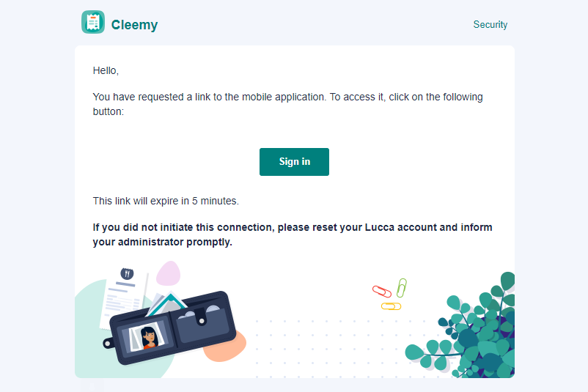This screenshot has height=392, width=588.
Task: Click the wallet illustration
Action: coord(170,327)
